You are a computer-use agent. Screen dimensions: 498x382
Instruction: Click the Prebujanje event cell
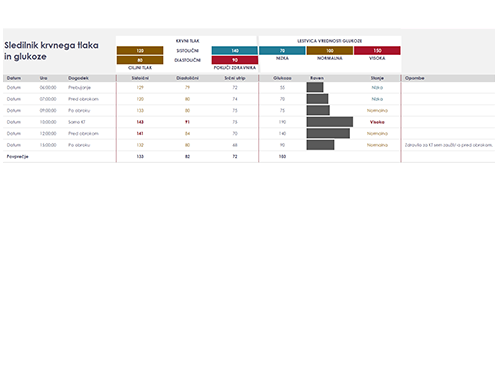pyautogui.click(x=79, y=88)
